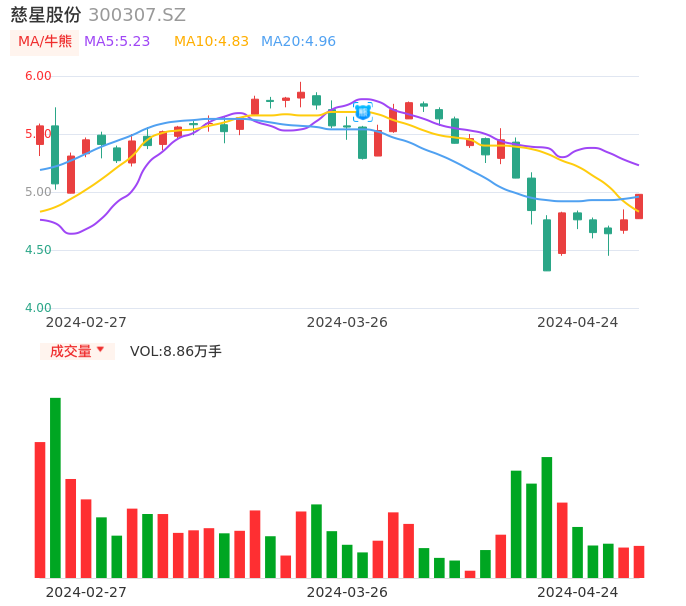Image resolution: width=686 pixels, height=606 pixels.
Task: Toggle the MA10:4.83 legend label
Action: [x=211, y=41]
